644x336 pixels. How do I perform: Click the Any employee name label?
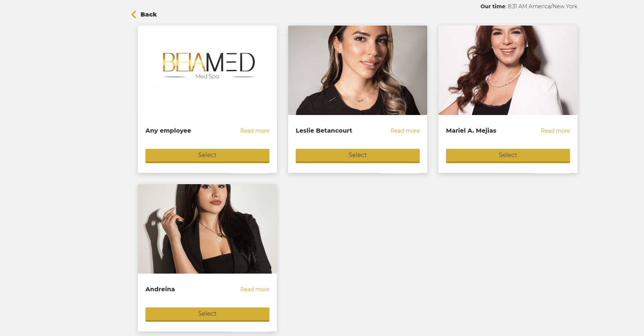pos(168,131)
